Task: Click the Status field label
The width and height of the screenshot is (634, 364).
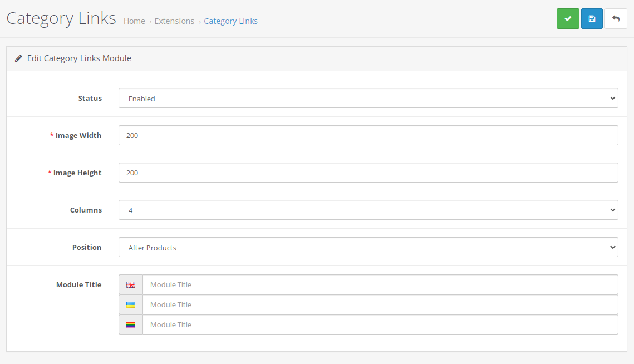Action: click(90, 99)
